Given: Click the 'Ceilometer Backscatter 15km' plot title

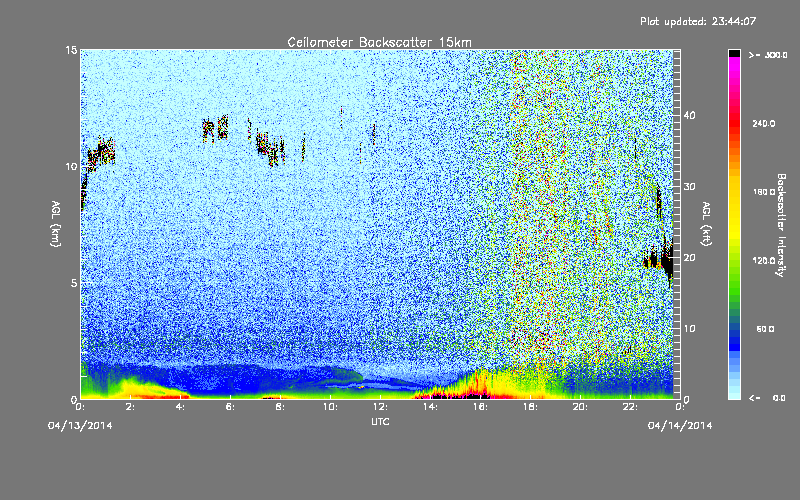Looking at the screenshot, I should [x=379, y=42].
